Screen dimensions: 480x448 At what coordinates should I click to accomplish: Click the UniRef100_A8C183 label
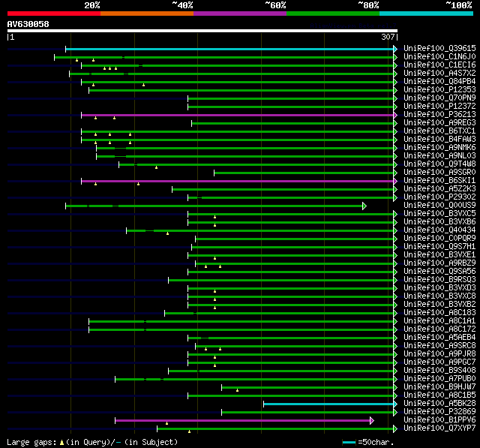click(x=439, y=313)
